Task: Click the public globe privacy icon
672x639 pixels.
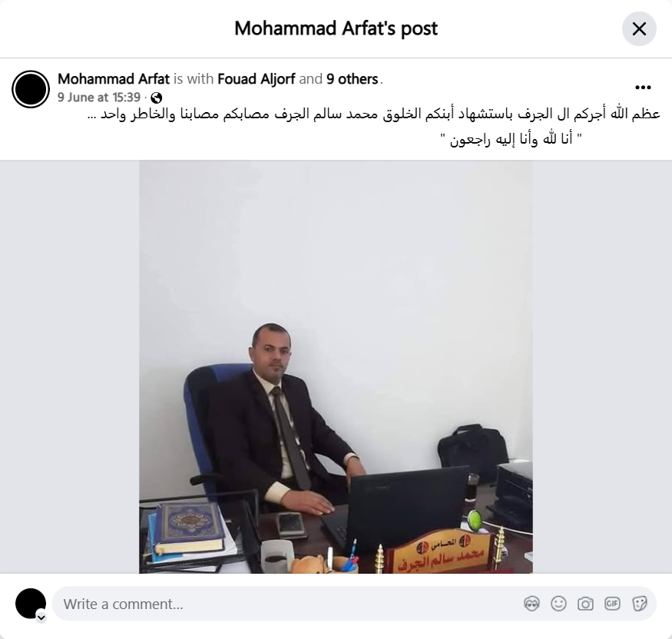Action: [x=157, y=98]
